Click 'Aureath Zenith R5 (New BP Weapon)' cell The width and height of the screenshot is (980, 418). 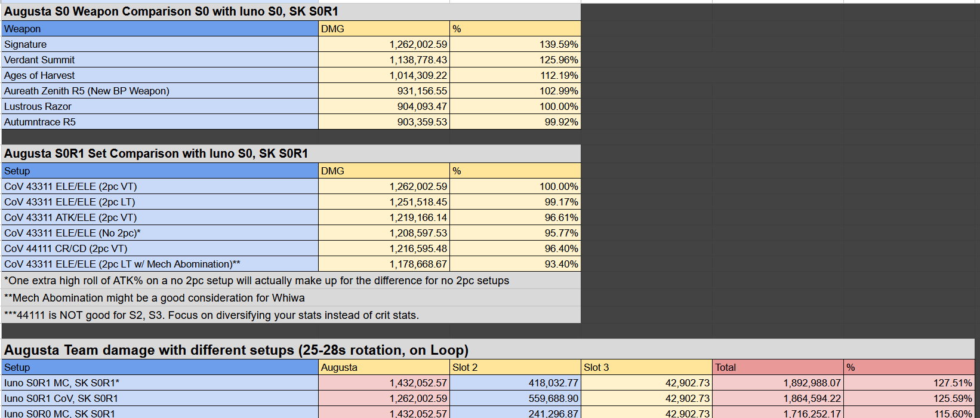pos(160,91)
